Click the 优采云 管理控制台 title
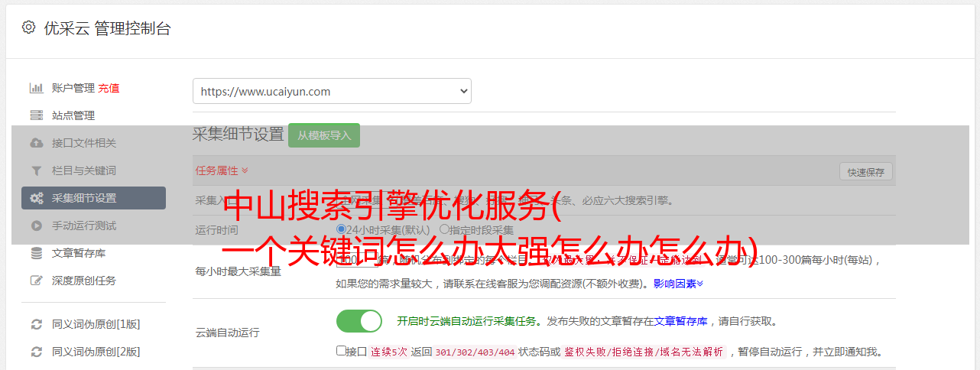Screen dimensions: 980x370 coord(107,28)
